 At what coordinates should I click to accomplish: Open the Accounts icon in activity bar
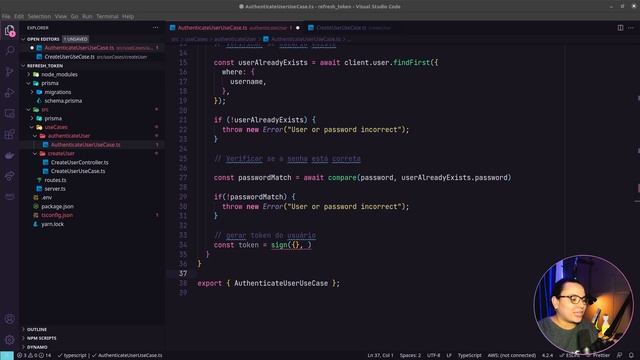[x=9, y=319]
